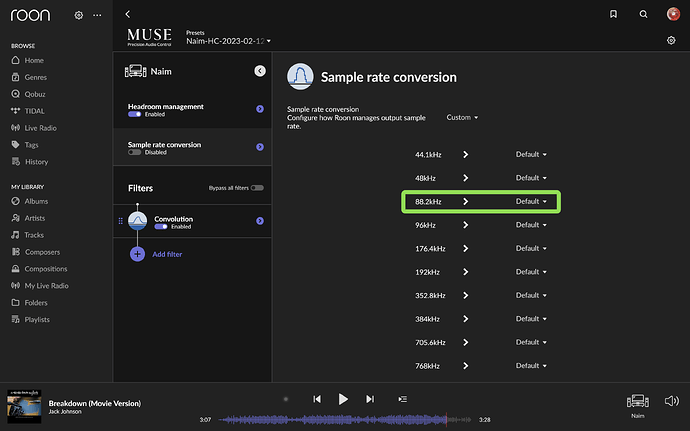The image size is (690, 431).
Task: Toggle Sample rate conversion switch
Action: click(135, 152)
